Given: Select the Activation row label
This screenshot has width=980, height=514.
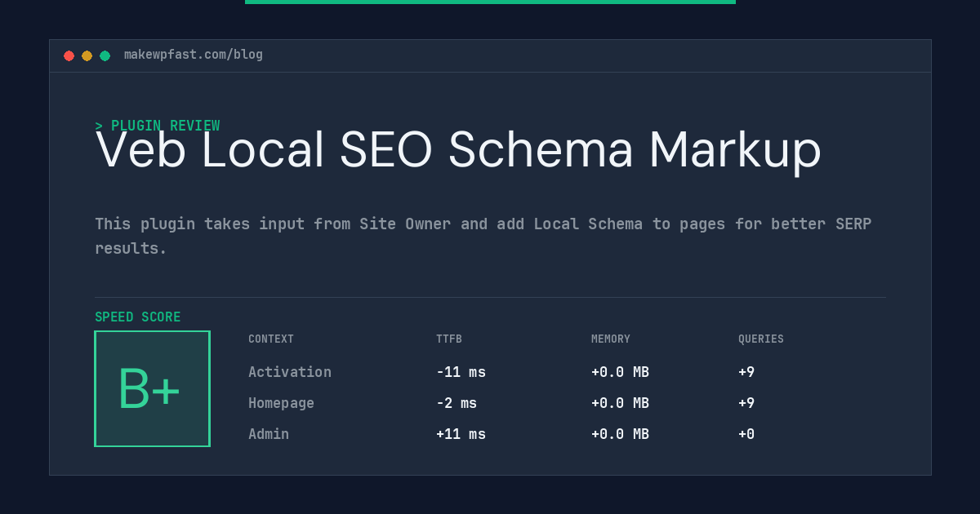Looking at the screenshot, I should tap(290, 372).
